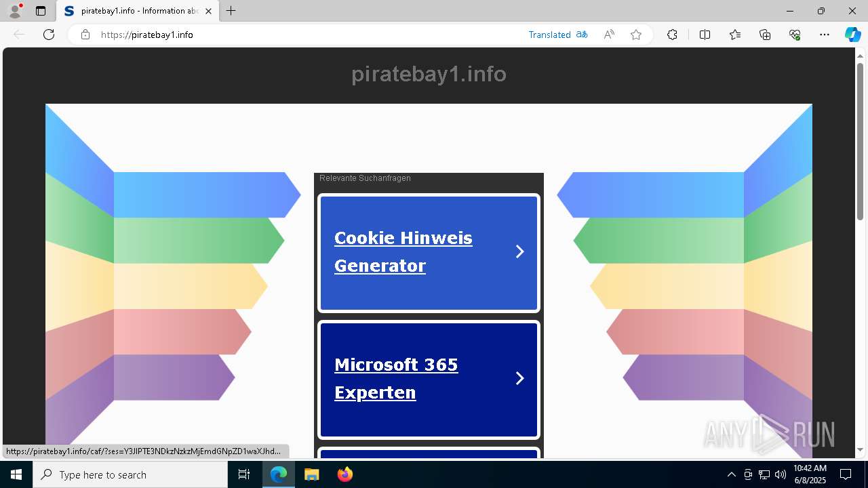Click chevron beside Microsoft 365 Experten
This screenshot has width=868, height=488.
click(x=520, y=378)
